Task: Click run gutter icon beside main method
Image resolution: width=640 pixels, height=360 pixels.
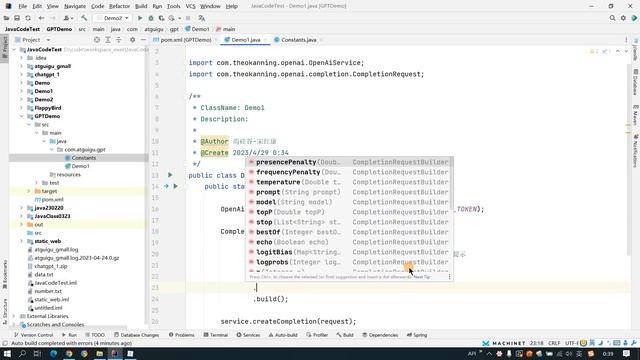Action: pos(176,186)
